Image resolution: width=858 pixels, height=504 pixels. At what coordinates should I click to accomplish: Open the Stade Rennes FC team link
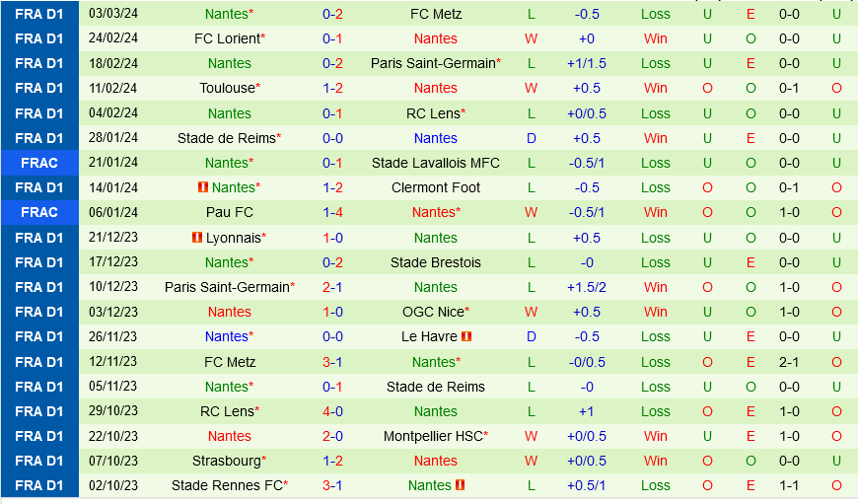pos(227,485)
